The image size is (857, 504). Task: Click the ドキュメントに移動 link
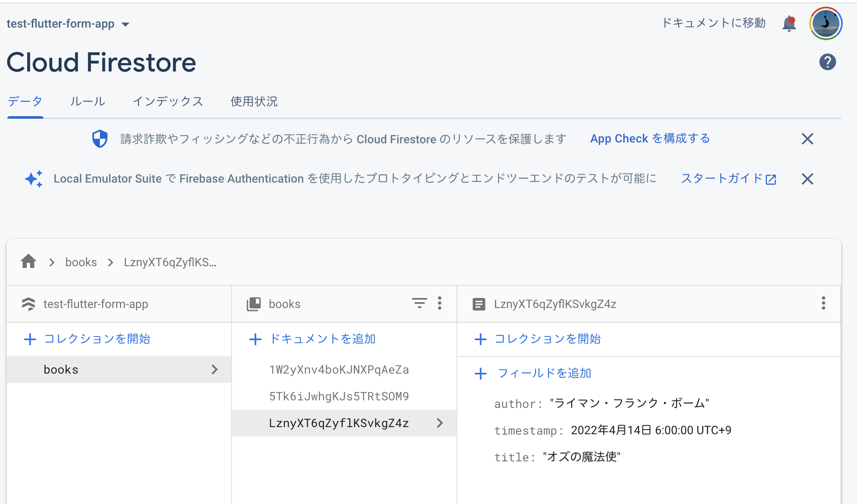pyautogui.click(x=714, y=23)
